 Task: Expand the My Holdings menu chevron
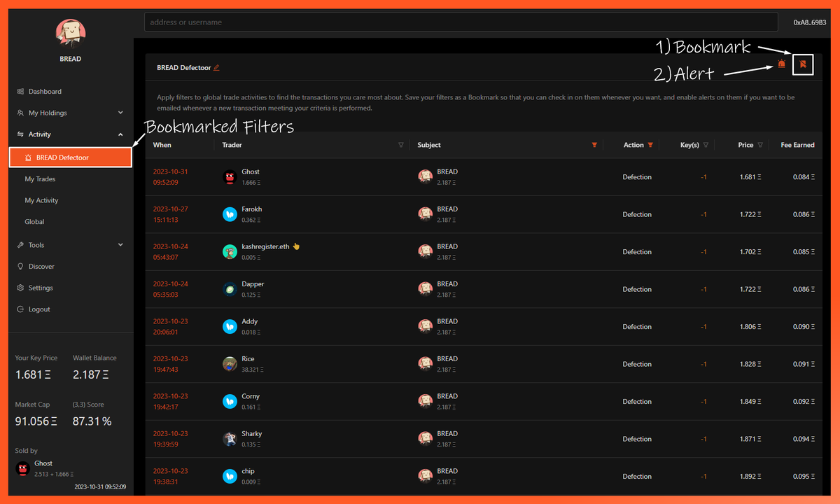(120, 113)
